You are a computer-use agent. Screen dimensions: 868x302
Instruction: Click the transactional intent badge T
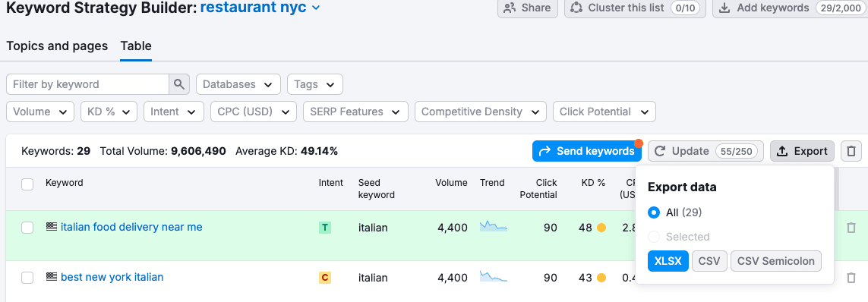pyautogui.click(x=325, y=228)
